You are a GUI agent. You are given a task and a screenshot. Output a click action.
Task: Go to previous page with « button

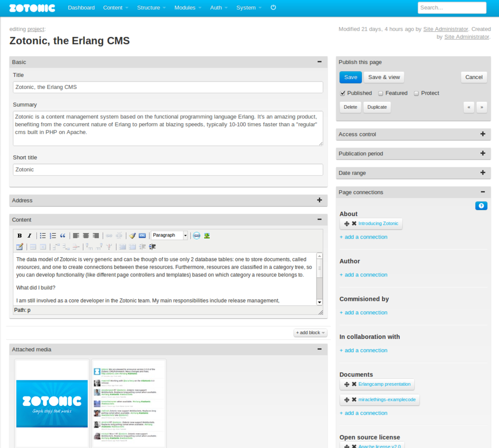(x=469, y=107)
